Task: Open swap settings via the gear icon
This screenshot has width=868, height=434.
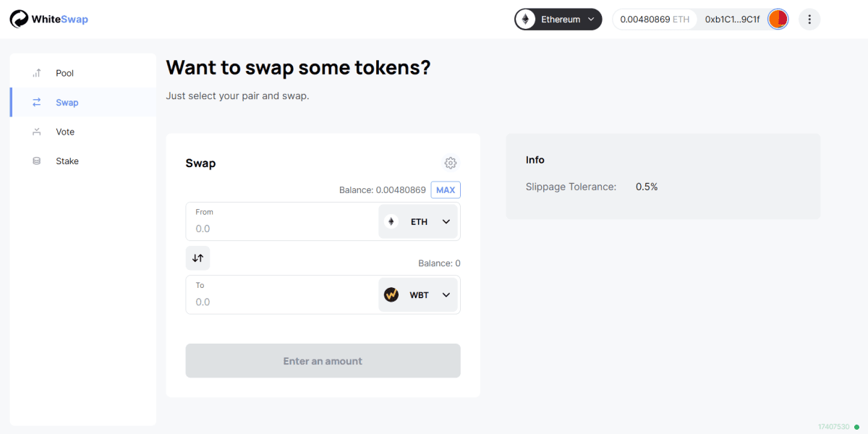Action: tap(451, 163)
